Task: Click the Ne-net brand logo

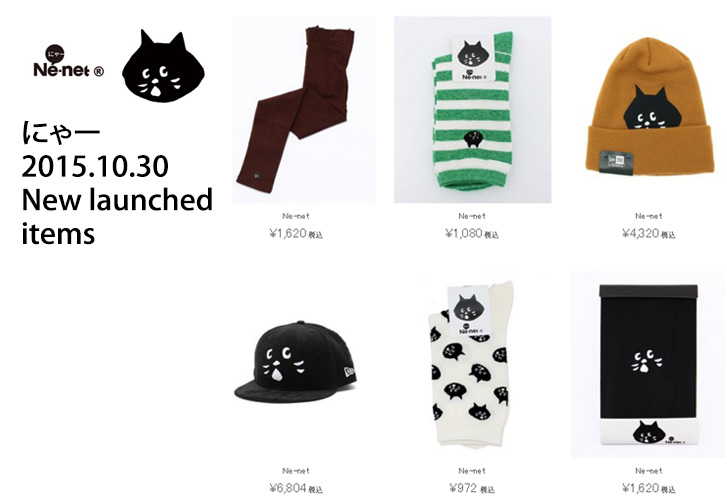Action: tap(69, 62)
